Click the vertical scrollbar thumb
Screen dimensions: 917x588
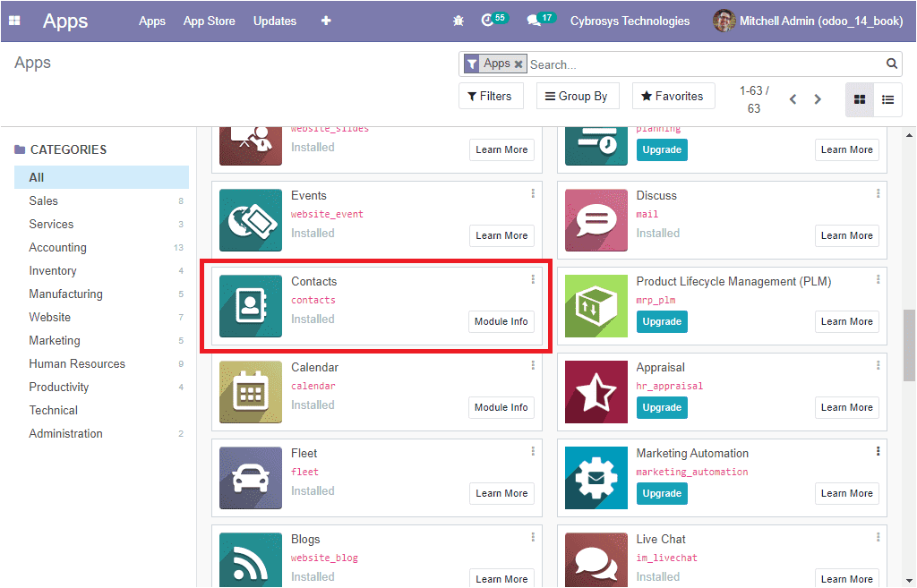909,345
